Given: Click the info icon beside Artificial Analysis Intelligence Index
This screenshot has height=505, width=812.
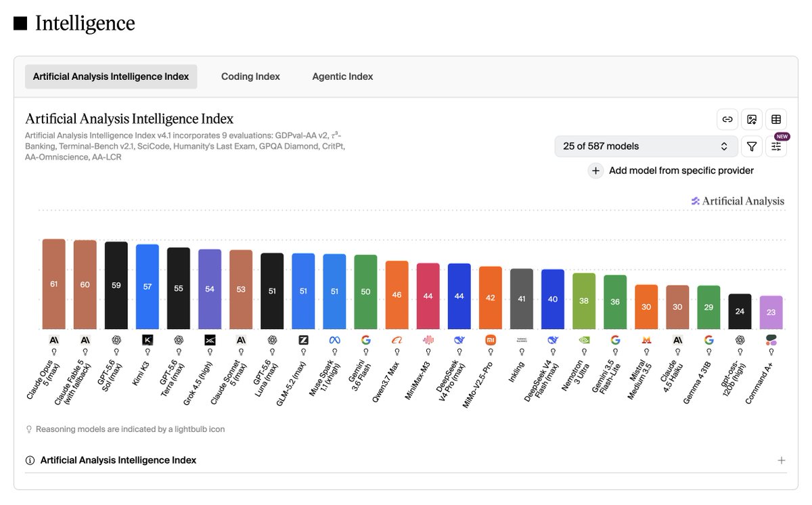Looking at the screenshot, I should 30,460.
